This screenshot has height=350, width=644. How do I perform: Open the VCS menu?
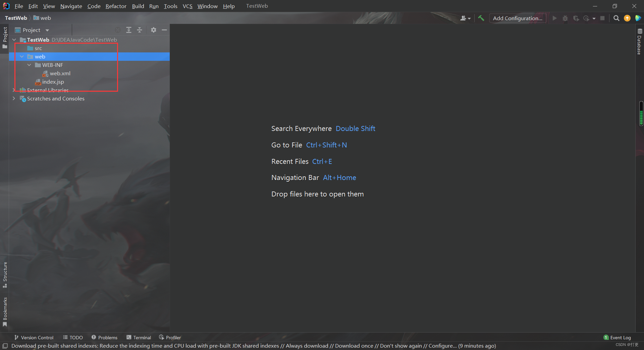(187, 6)
